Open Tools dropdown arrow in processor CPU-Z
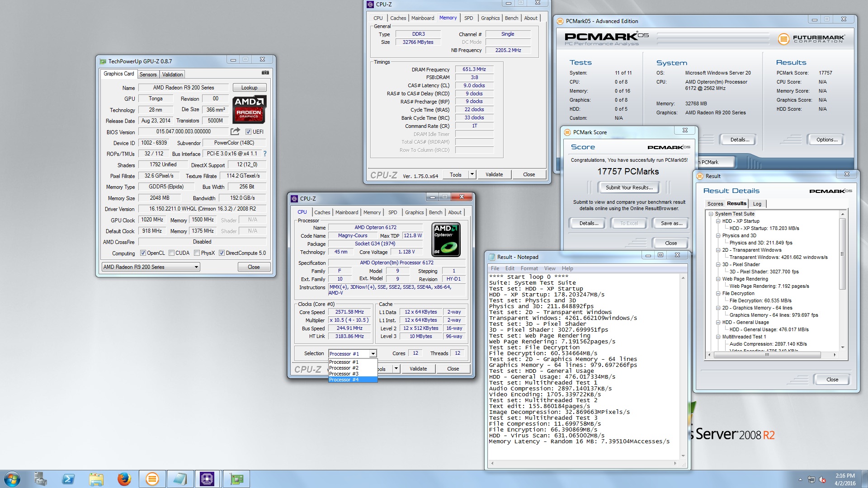The image size is (868, 488). (x=396, y=369)
